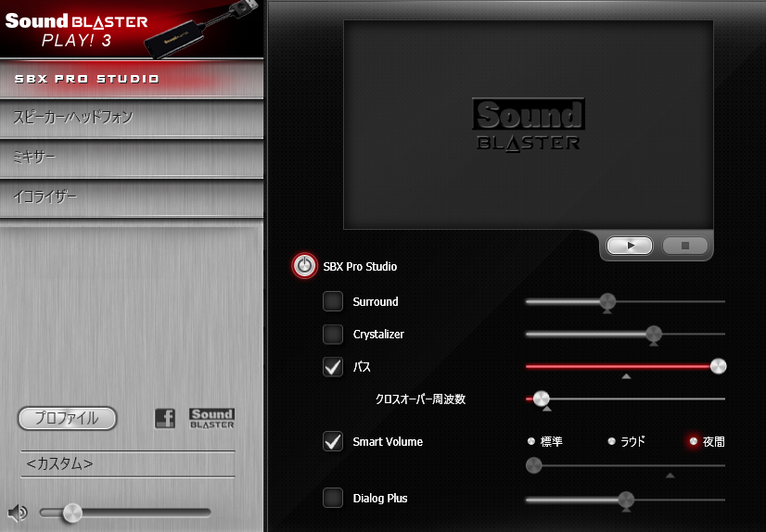Click the Smart Volume level slider handle
This screenshot has width=766, height=532.
pyautogui.click(x=534, y=465)
